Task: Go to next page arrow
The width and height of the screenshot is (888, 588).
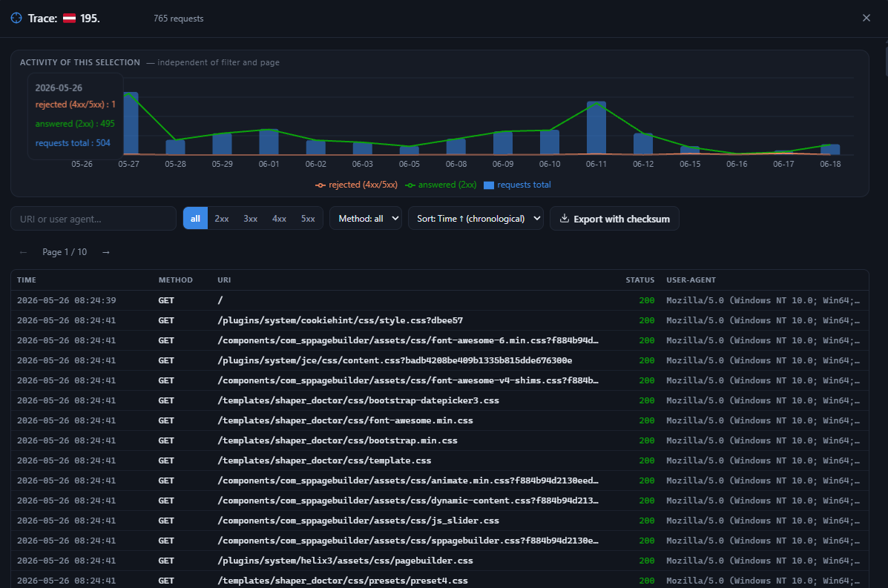Action: click(x=106, y=252)
